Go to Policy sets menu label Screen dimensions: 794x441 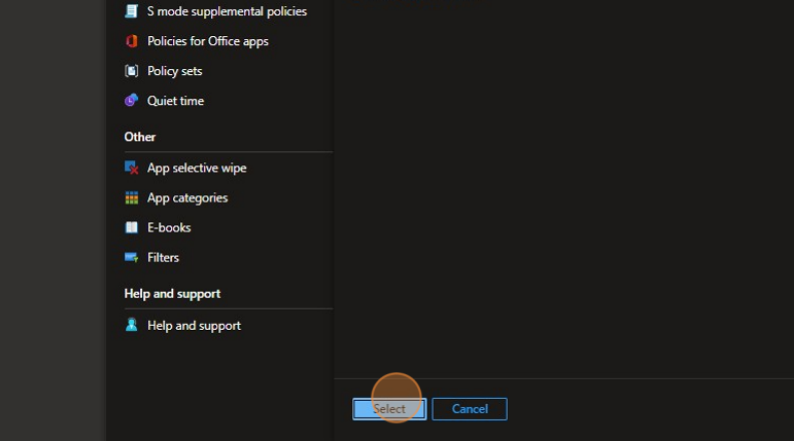coord(174,71)
